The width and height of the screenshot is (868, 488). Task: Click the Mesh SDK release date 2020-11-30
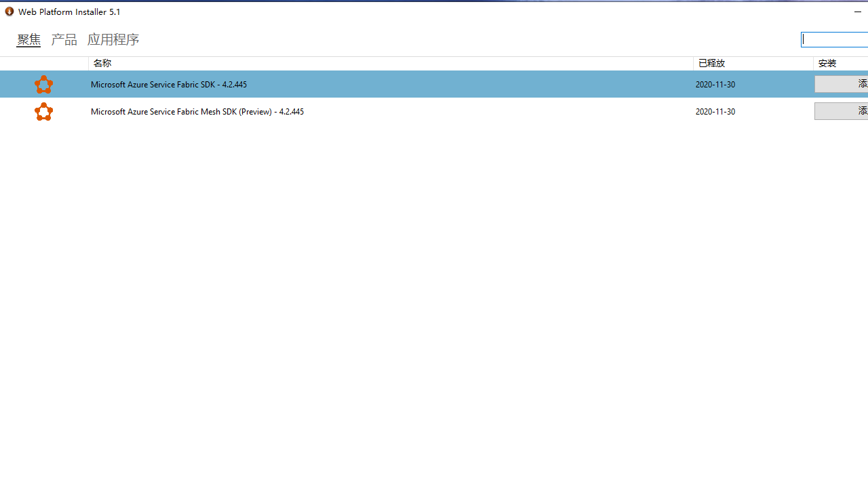point(715,111)
